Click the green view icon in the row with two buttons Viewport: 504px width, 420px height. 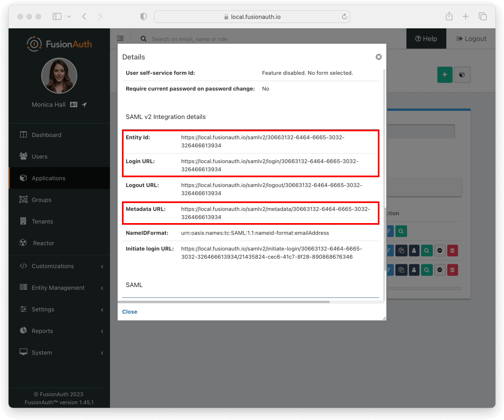point(401,231)
